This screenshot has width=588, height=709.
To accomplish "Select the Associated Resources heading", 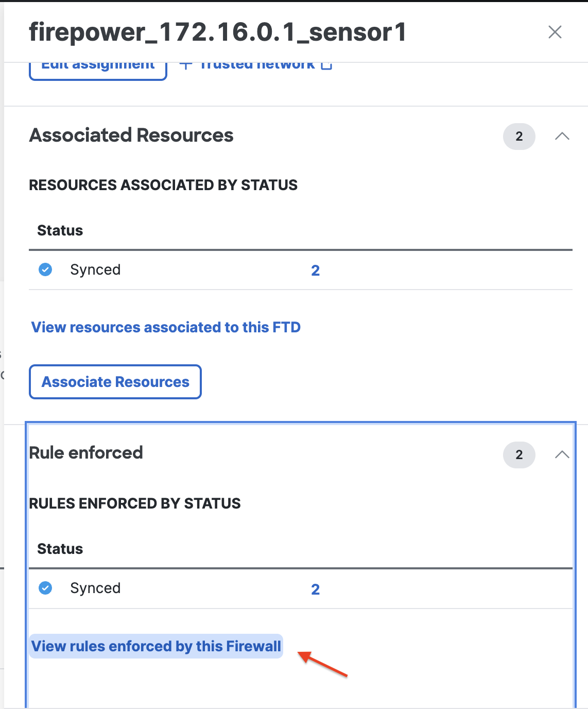I will (x=131, y=136).
